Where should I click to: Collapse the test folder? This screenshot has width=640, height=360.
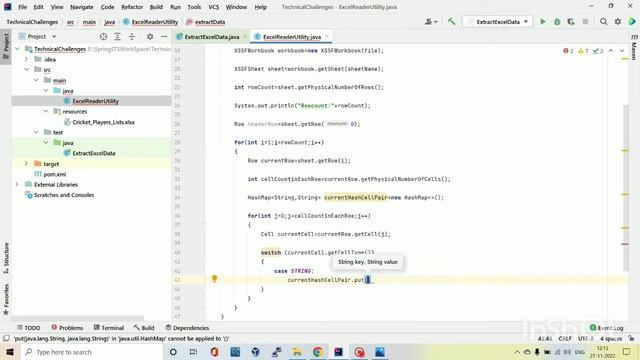tap(36, 132)
